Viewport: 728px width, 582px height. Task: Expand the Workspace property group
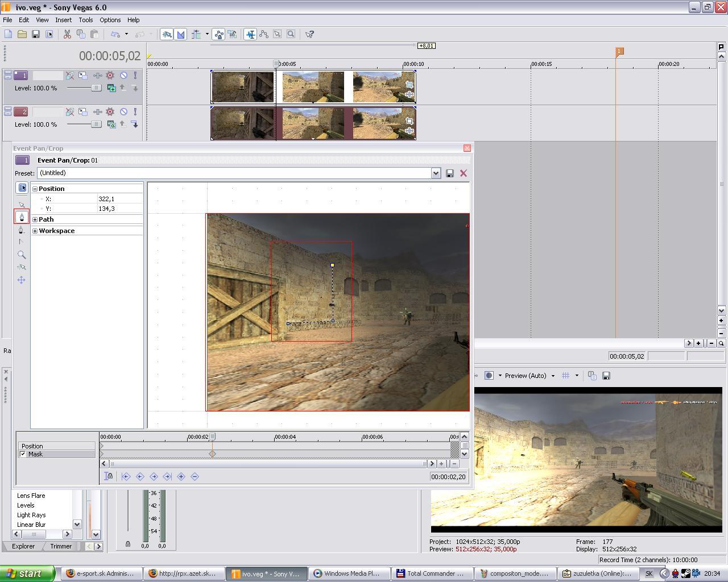point(35,231)
